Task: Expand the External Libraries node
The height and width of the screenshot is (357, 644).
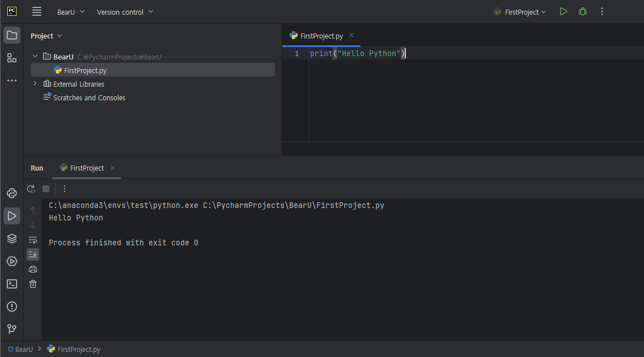Action: click(35, 83)
